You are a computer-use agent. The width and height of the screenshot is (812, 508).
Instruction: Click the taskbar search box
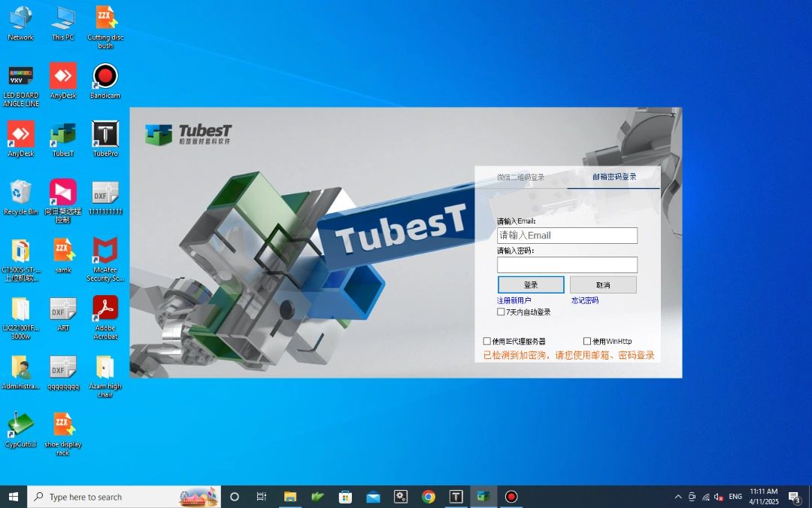coord(124,497)
